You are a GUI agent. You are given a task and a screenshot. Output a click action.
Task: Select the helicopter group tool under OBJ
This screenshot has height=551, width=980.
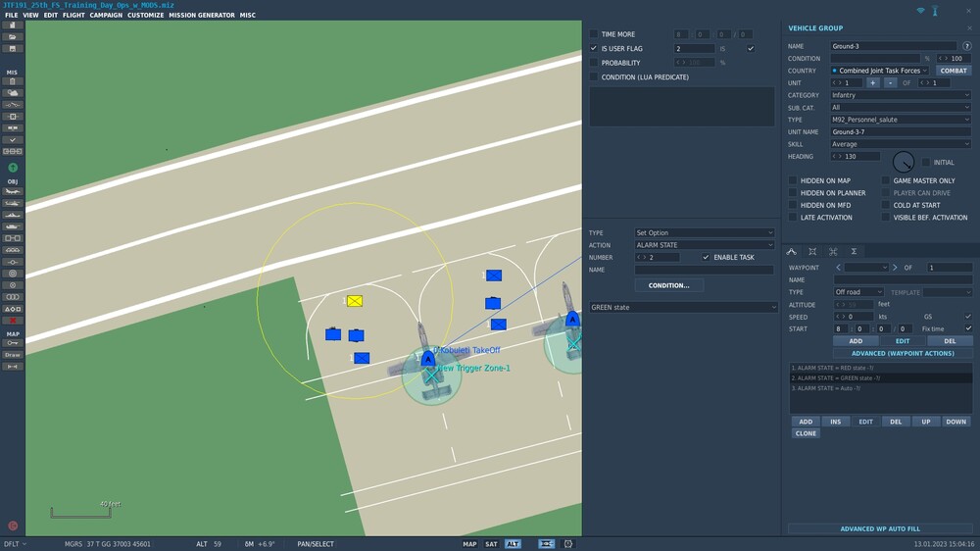[13, 203]
